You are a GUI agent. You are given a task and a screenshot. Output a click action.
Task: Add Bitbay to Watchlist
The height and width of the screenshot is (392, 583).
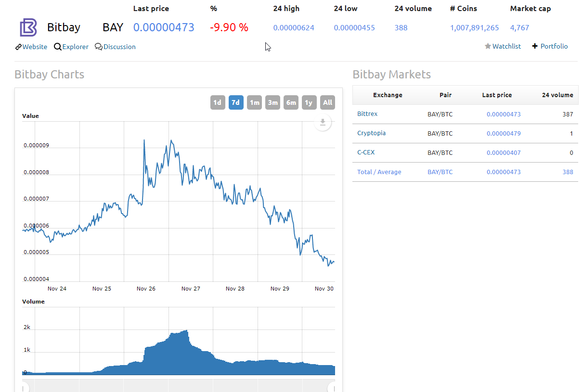click(x=506, y=46)
